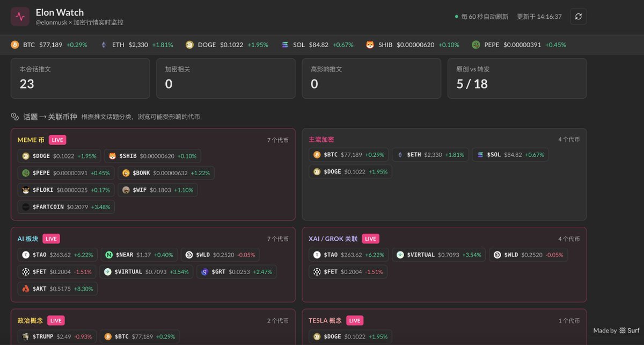
Task: Click LIVE badge on XAI / GROK card
Action: tap(370, 239)
